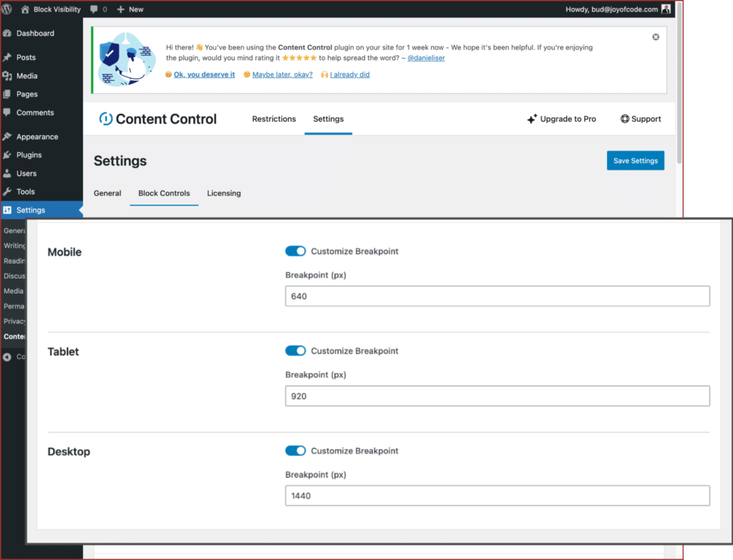Viewport: 733px width, 560px height.
Task: Open the Discussion settings submenu
Action: coord(14,276)
